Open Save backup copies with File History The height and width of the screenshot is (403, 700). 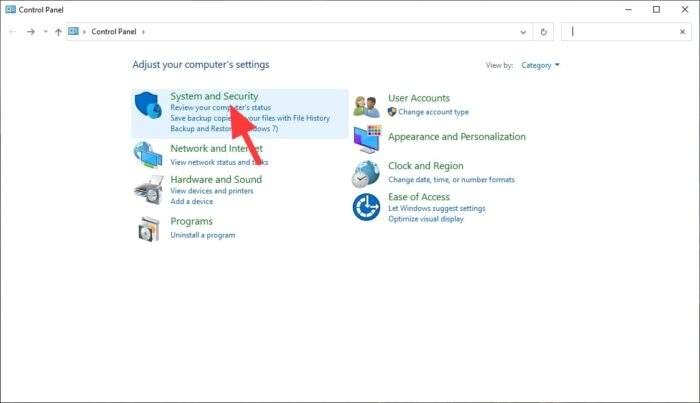point(250,118)
